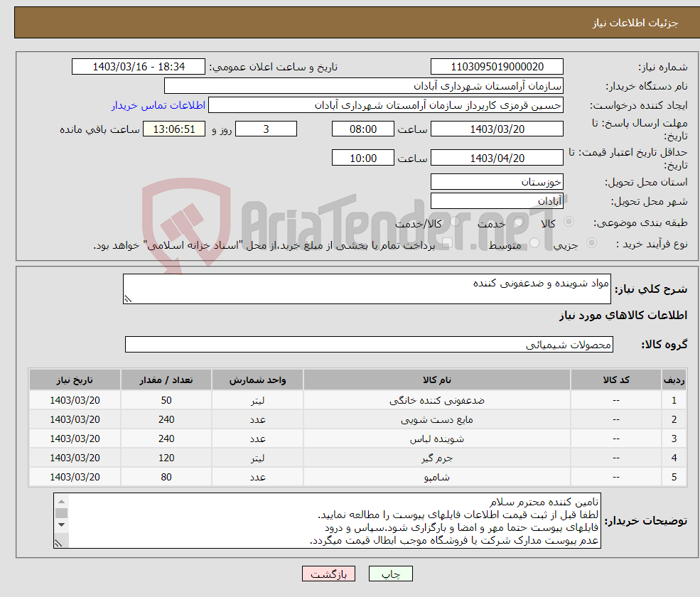Image resolution: width=700 pixels, height=597 pixels.
Task: Click the row item ضدعفونی کننده خانگی
Action: coord(437,400)
